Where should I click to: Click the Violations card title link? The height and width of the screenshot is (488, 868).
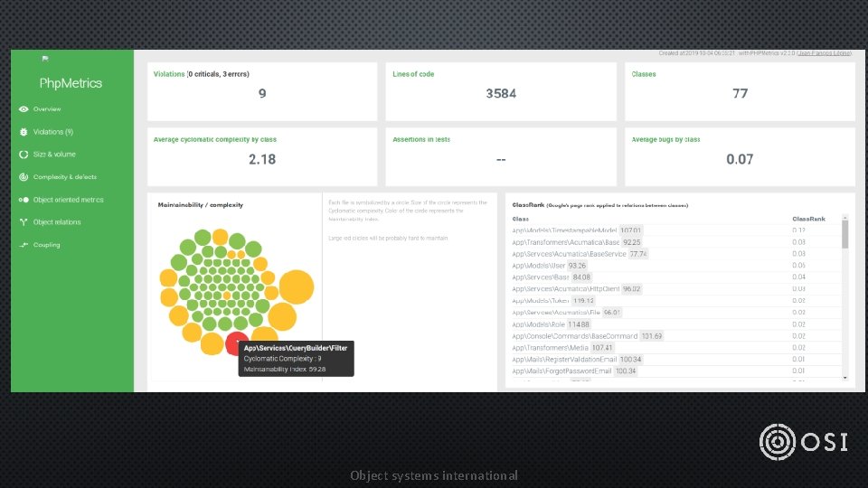[169, 74]
